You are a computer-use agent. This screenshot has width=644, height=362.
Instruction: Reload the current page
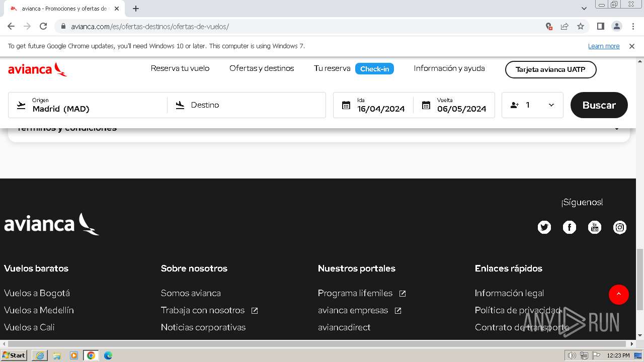[43, 26]
